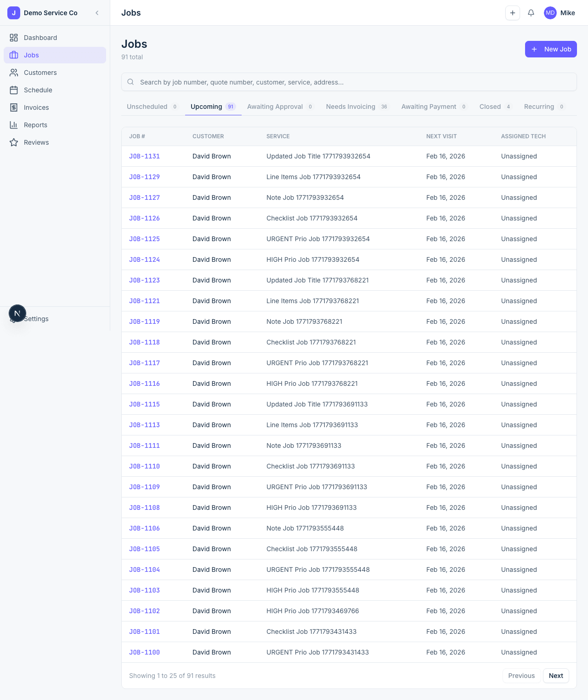Open job JOB-1131

pos(144,156)
